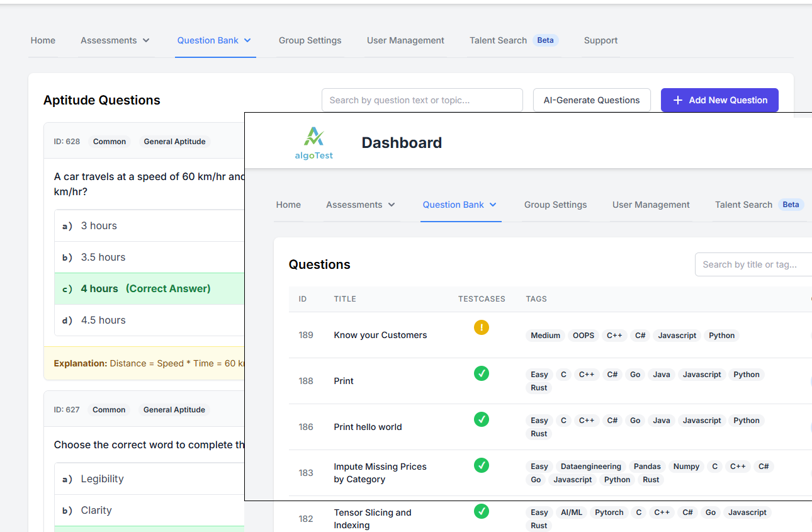Open the question titled Know your Customers
Viewport: 812px width, 532px height.
coord(380,335)
